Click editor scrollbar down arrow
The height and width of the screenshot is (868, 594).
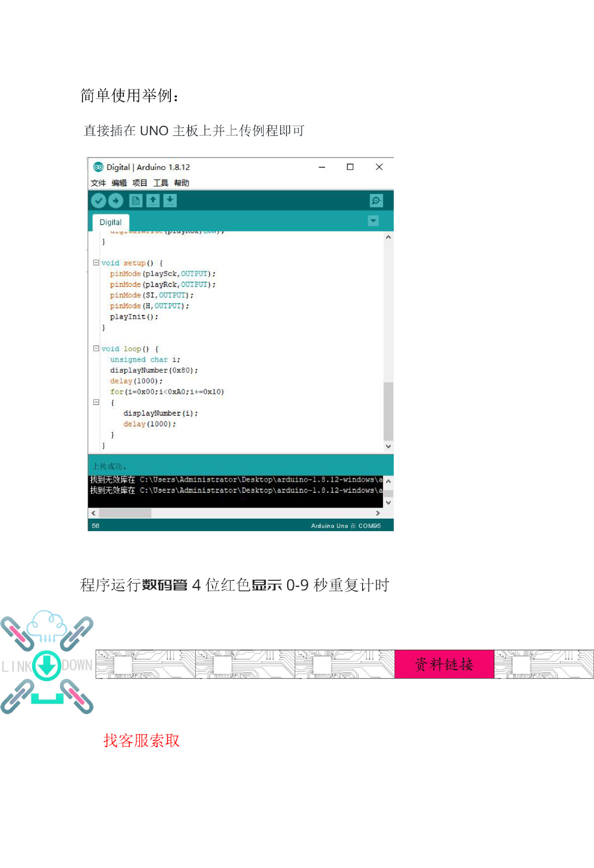tap(388, 446)
